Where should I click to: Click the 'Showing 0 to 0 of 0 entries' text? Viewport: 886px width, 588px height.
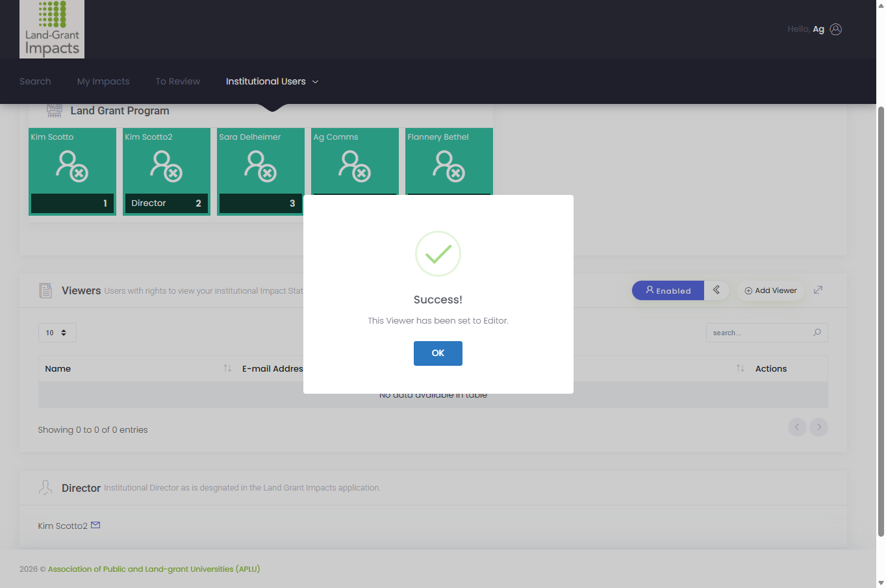pyautogui.click(x=93, y=429)
